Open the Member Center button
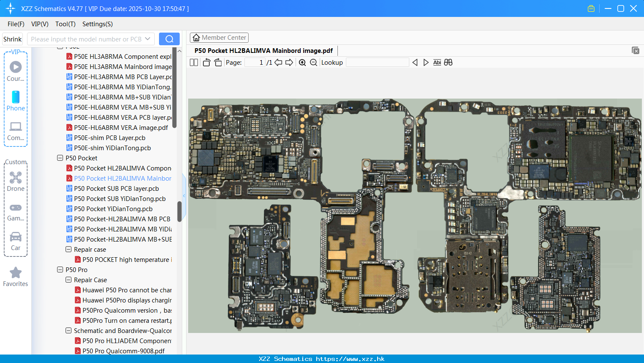The image size is (644, 363). 219,38
